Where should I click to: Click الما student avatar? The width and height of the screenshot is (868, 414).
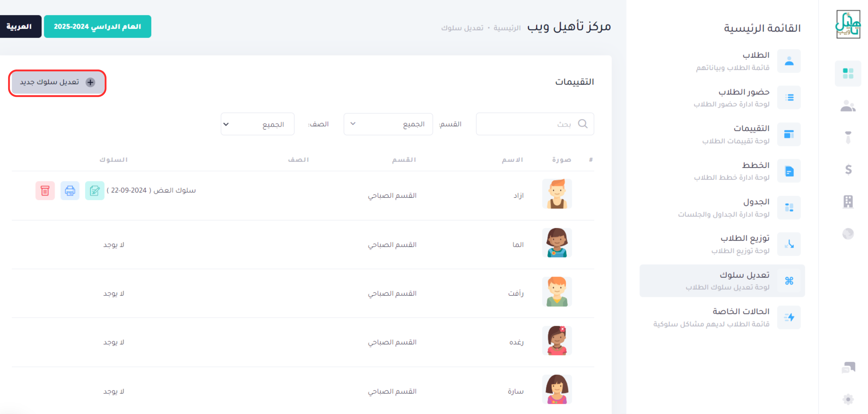[x=557, y=243]
